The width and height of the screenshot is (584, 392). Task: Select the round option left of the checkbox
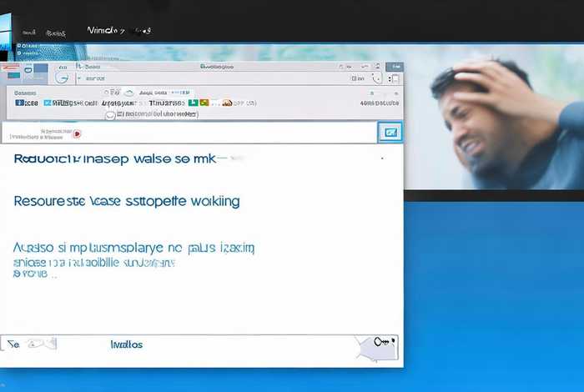tap(110, 115)
